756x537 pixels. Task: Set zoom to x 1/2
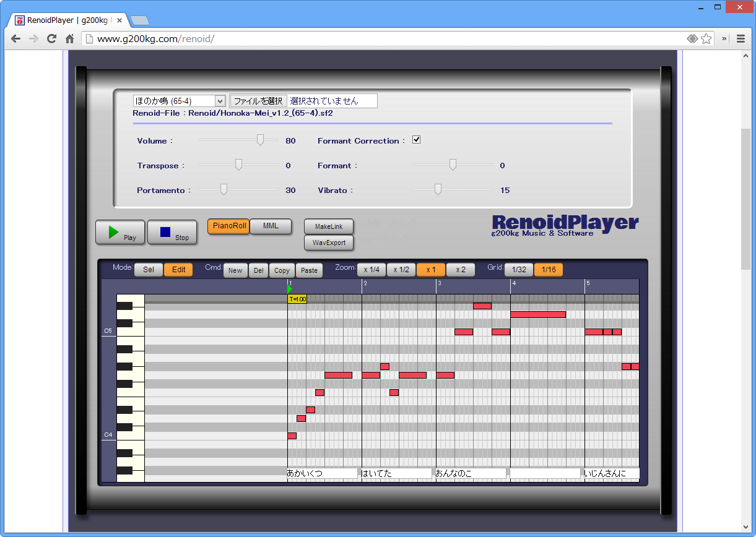click(401, 270)
